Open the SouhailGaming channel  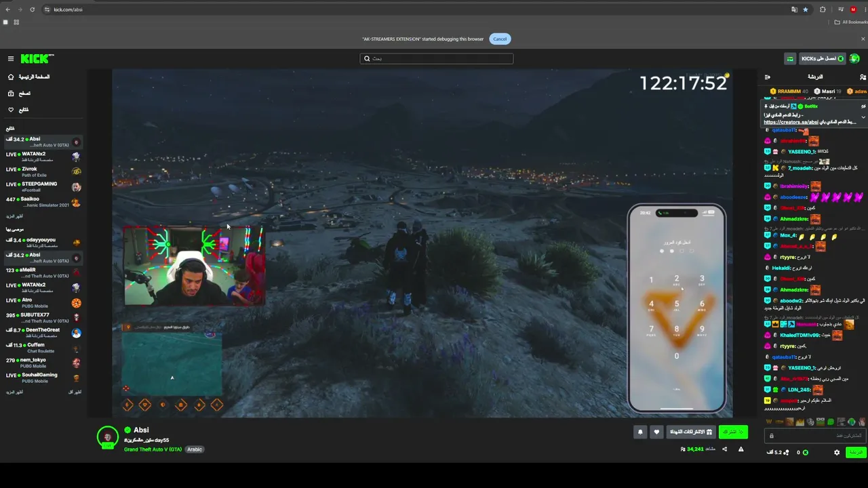point(43,378)
